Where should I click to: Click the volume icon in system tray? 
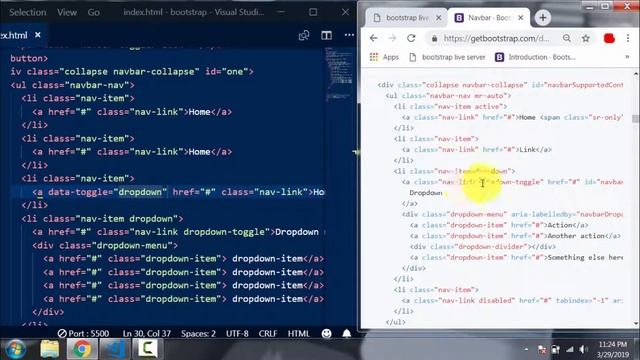click(584, 349)
